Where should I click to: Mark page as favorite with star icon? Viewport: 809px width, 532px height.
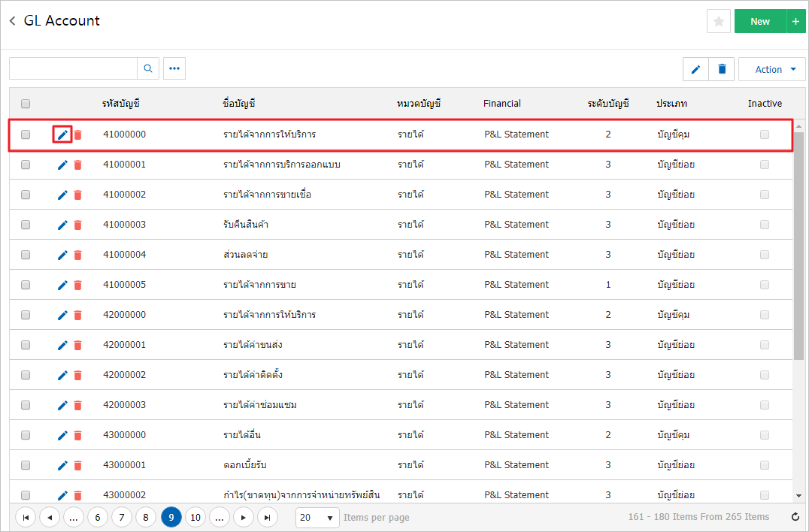pos(718,21)
